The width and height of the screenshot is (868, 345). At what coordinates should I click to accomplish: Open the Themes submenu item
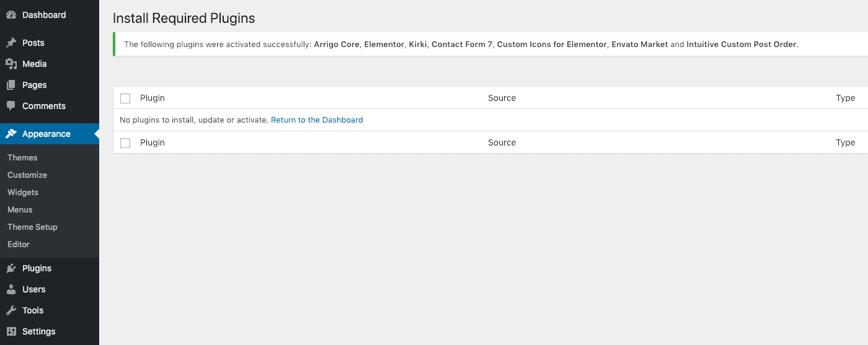pos(22,157)
